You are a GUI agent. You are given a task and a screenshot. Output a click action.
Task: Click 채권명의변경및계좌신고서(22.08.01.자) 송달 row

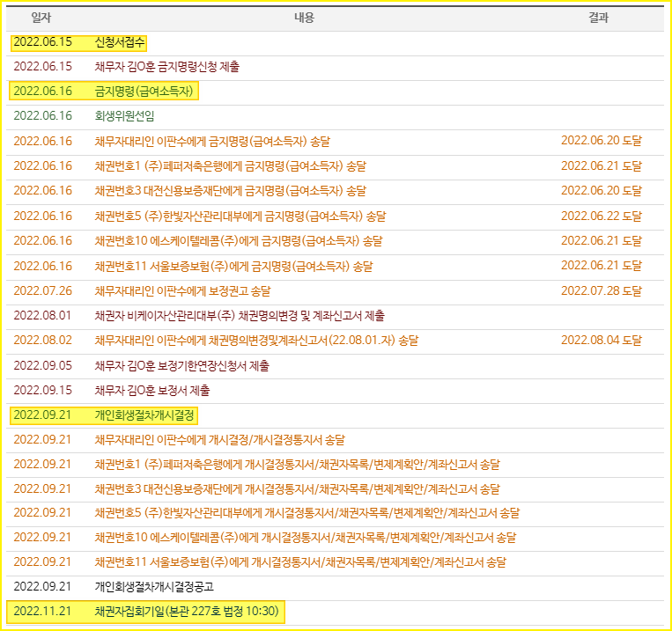pos(336,341)
